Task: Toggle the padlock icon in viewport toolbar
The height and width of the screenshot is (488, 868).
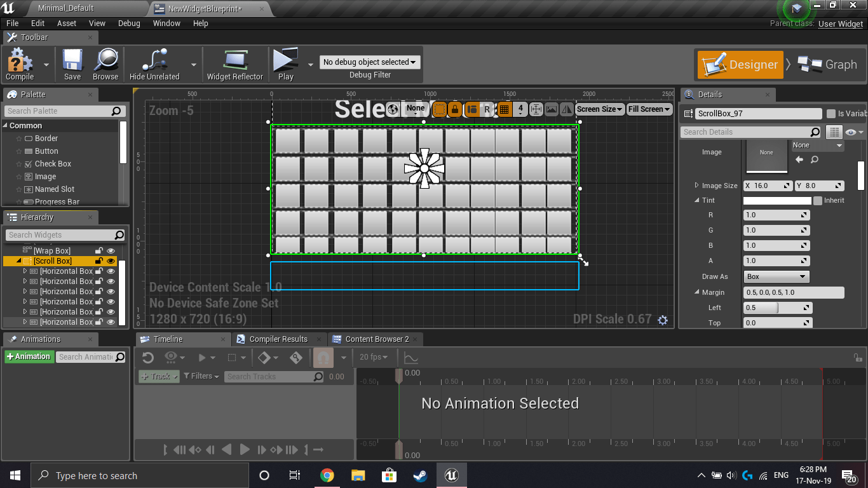Action: click(x=454, y=109)
